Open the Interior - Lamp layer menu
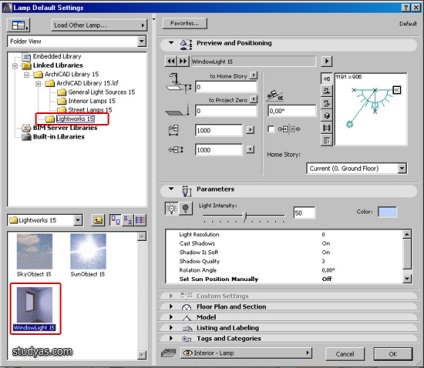This screenshot has height=368, width=424. pyautogui.click(x=246, y=353)
